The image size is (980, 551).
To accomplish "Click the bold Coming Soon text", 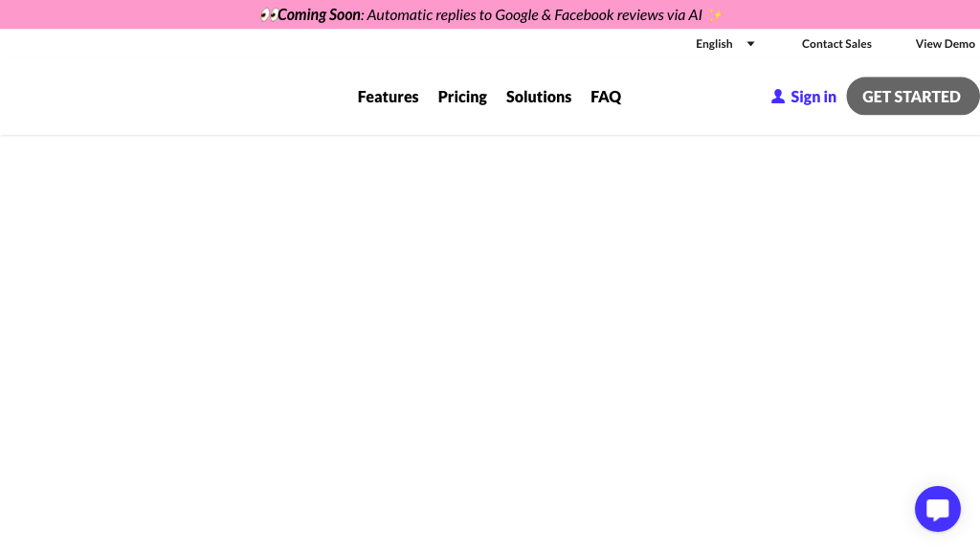I will click(x=319, y=15).
